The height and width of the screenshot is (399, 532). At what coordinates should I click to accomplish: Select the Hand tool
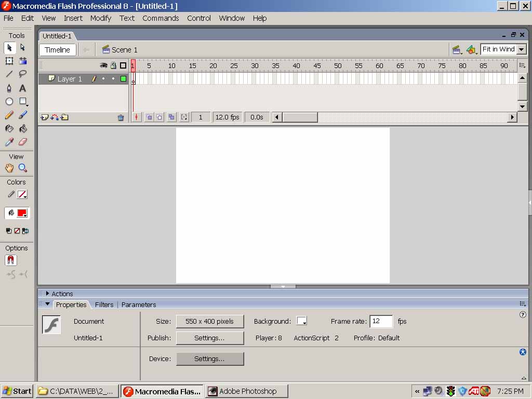(x=9, y=168)
